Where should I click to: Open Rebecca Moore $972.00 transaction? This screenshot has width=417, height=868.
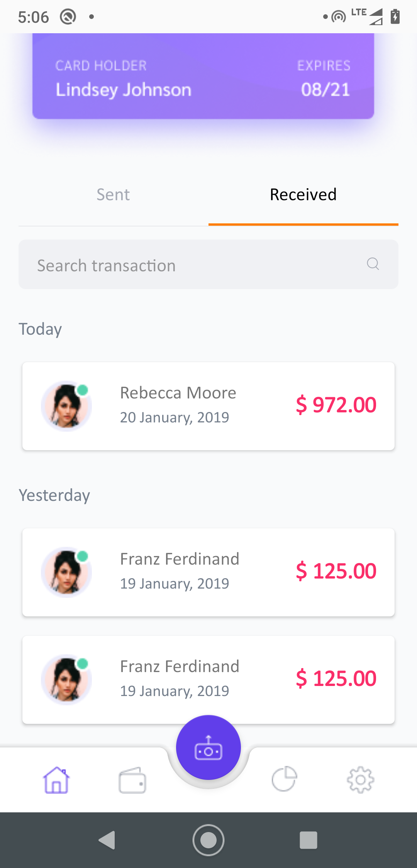coord(208,406)
